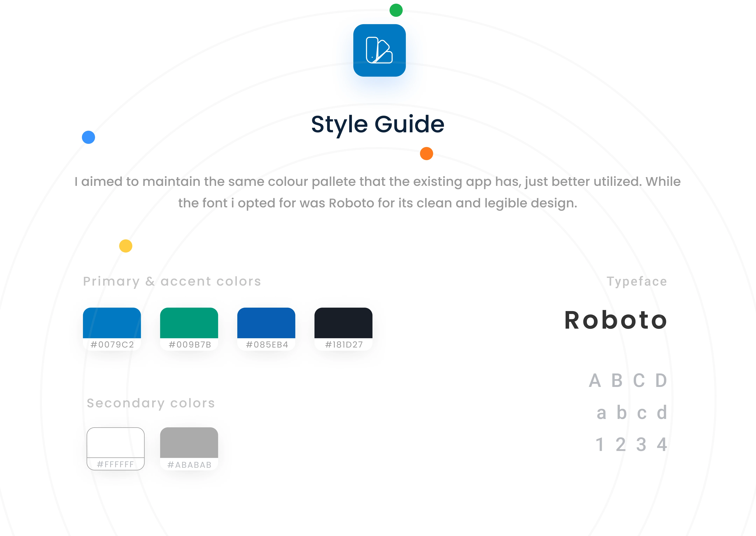Select the #ABABAB gray swatch

pos(189,443)
